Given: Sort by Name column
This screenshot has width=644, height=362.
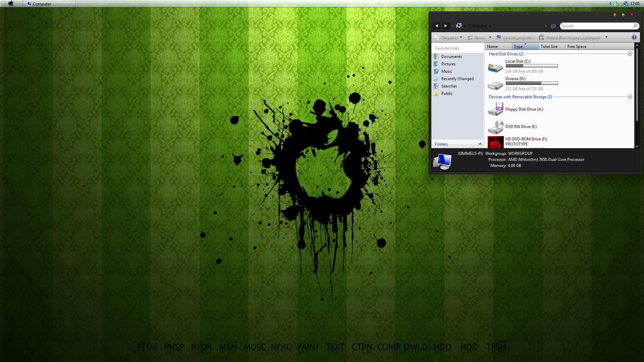Looking at the screenshot, I should [498, 47].
